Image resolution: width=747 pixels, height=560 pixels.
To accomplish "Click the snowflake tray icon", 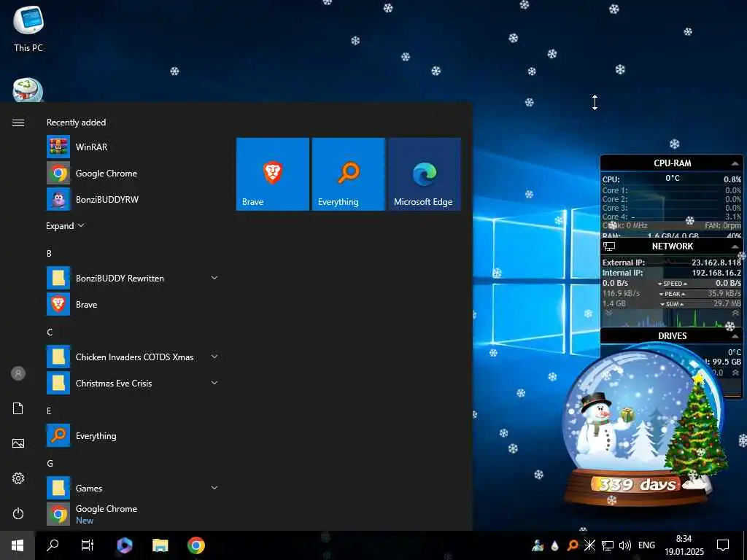I will (x=589, y=545).
